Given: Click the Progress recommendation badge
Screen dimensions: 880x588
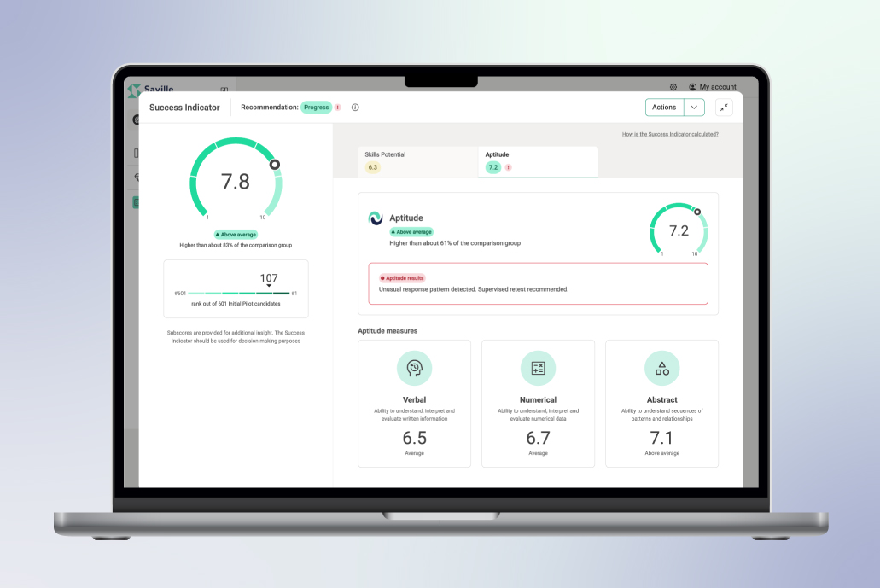Looking at the screenshot, I should tap(317, 108).
